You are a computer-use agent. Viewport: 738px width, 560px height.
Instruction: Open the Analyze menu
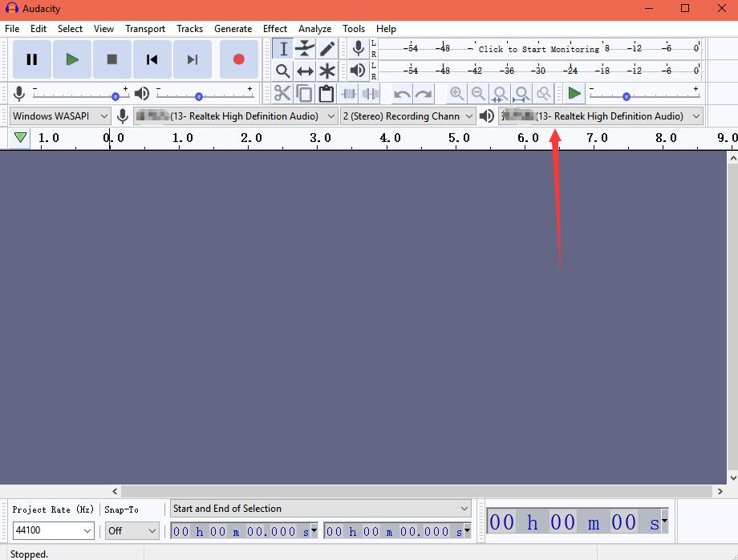point(315,29)
